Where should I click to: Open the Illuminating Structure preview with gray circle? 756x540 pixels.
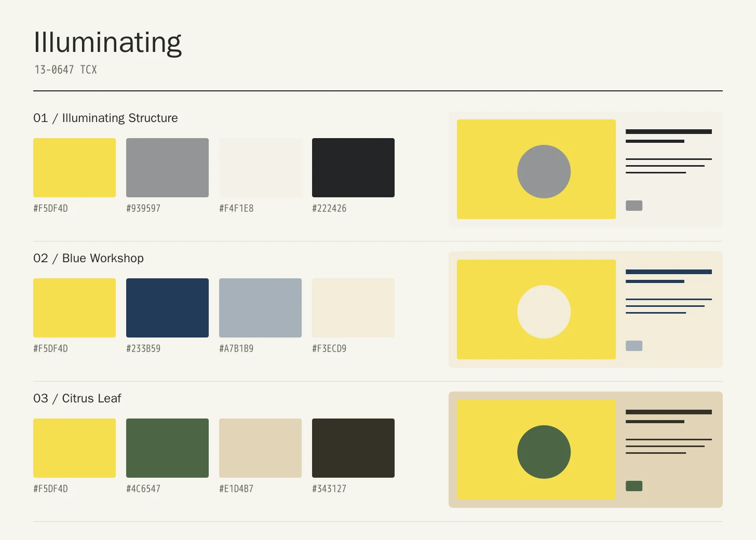click(586, 169)
